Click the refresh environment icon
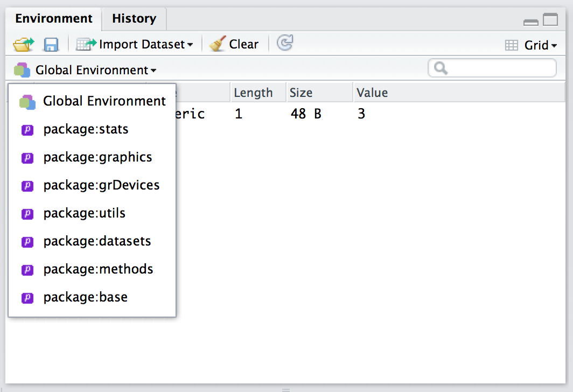This screenshot has height=392, width=573. (x=285, y=43)
